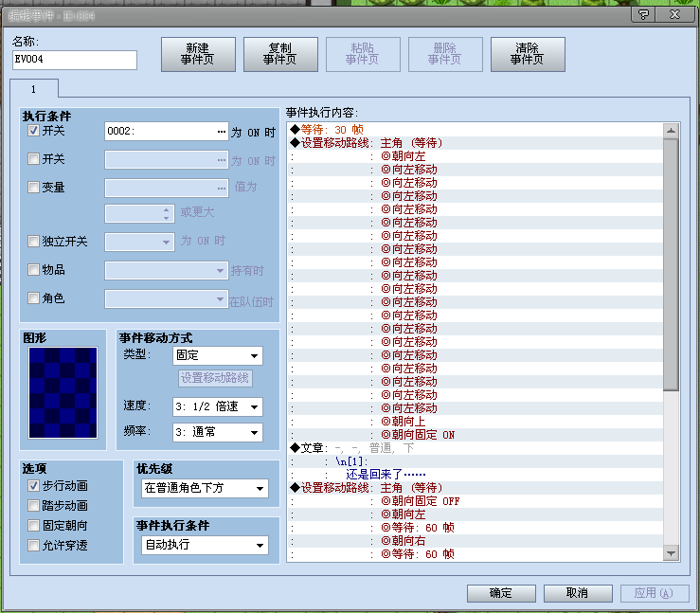Select the ◎朝向上 route line
Viewport: 700px width, 613px height.
476,422
